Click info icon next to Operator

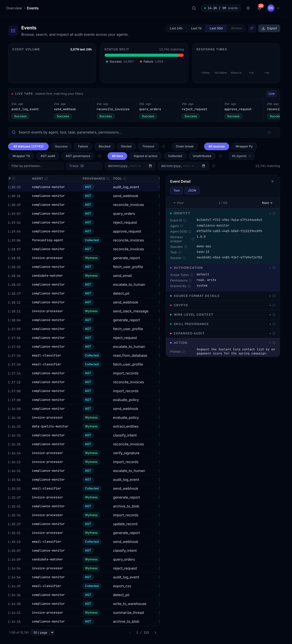pos(186,247)
